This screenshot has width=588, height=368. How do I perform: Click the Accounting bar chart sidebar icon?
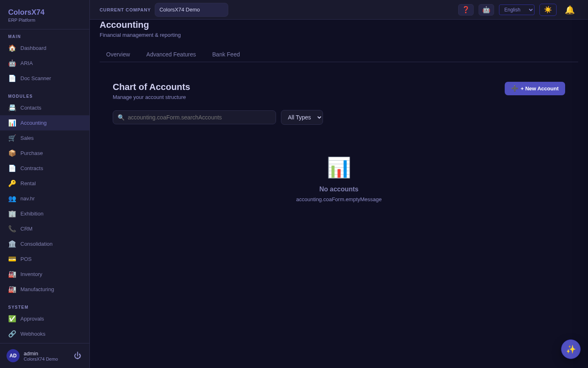coord(12,123)
